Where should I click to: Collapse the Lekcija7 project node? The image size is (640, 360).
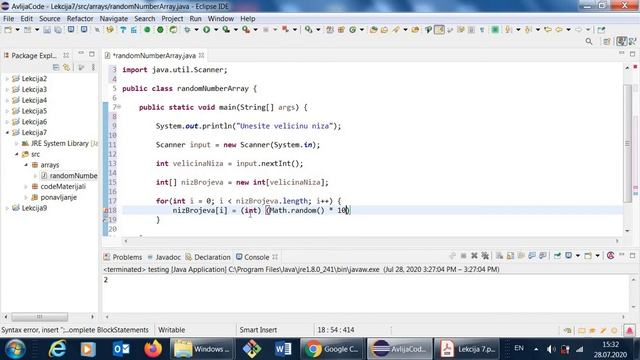pyautogui.click(x=7, y=133)
